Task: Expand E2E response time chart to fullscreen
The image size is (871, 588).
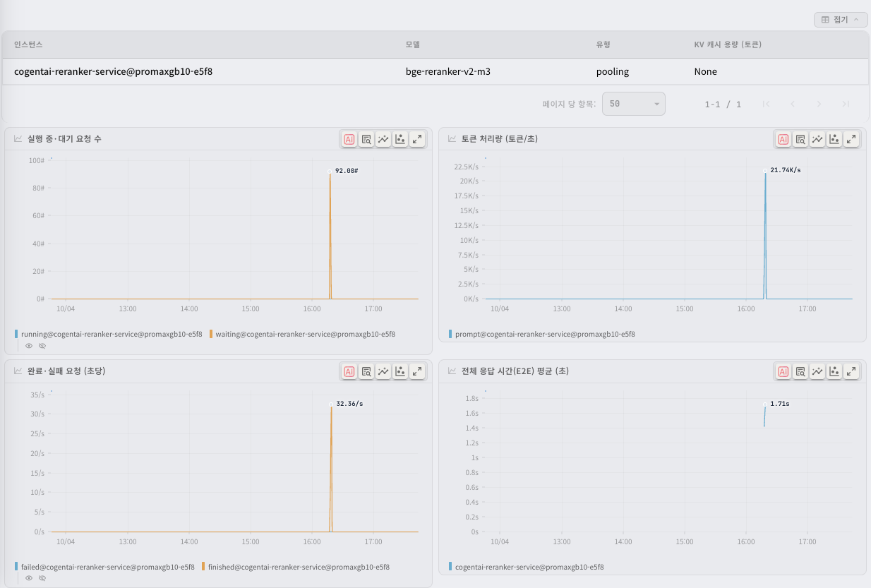Action: (851, 371)
